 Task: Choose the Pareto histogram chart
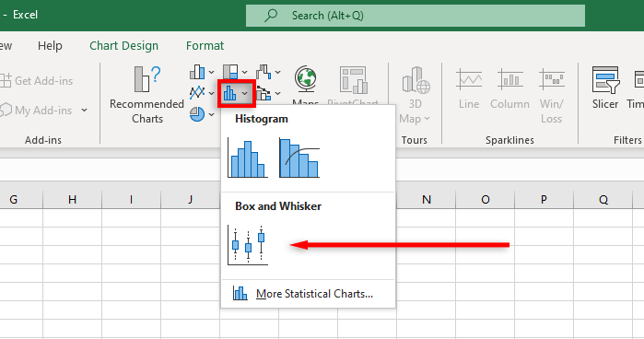pyautogui.click(x=299, y=158)
